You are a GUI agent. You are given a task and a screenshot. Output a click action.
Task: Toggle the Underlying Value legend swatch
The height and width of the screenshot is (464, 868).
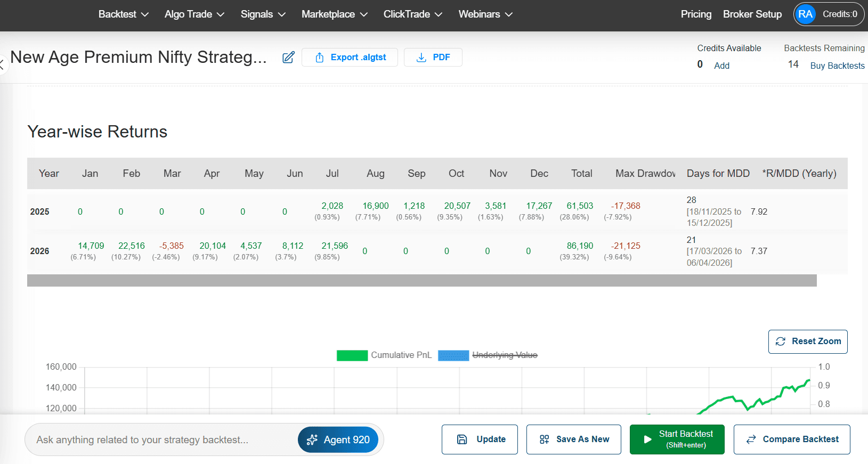pos(453,355)
